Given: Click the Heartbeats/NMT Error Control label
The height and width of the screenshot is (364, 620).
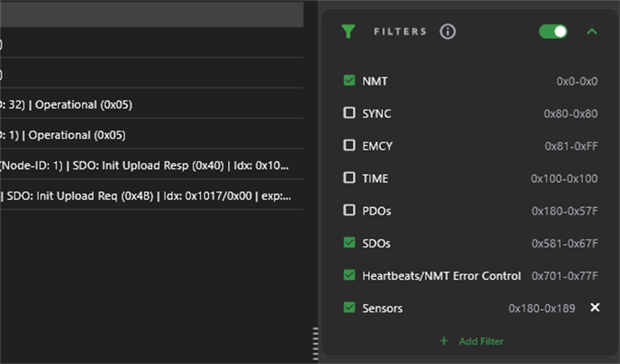Looking at the screenshot, I should point(442,276).
